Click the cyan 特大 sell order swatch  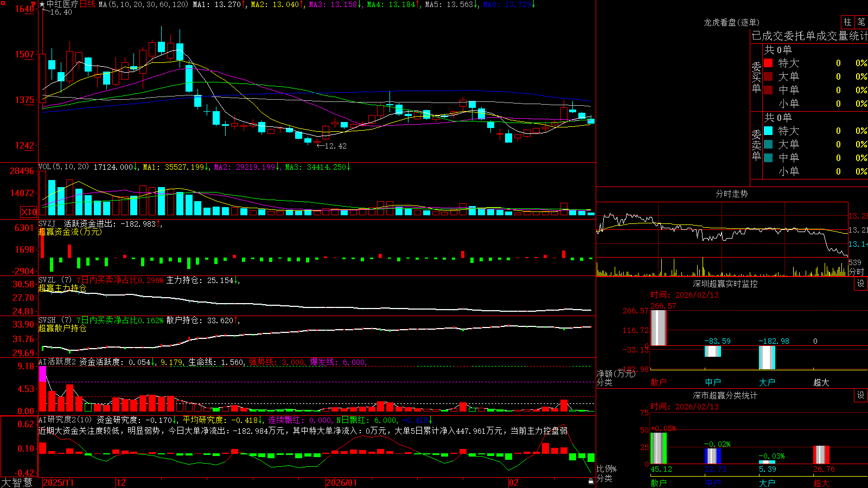tap(768, 131)
